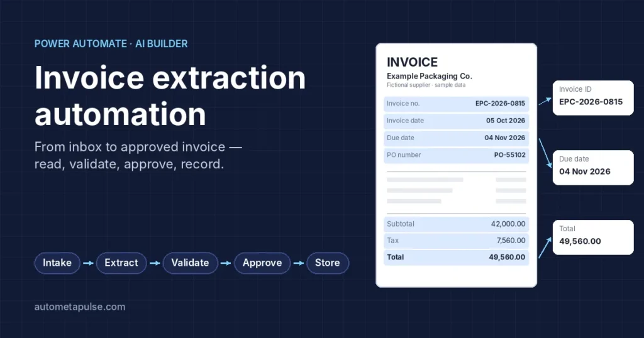Click the Total extracted field card
Screen dimensions: 644x338
[x=593, y=237]
